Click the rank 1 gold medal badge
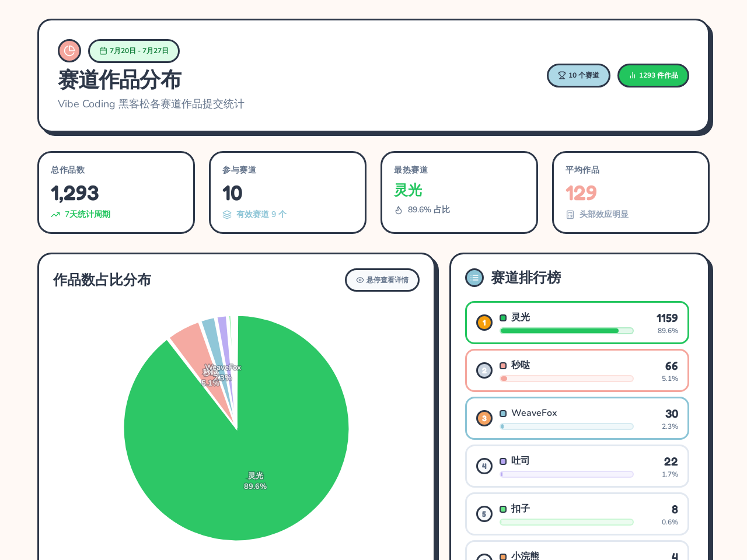The height and width of the screenshot is (560, 747). click(x=484, y=323)
